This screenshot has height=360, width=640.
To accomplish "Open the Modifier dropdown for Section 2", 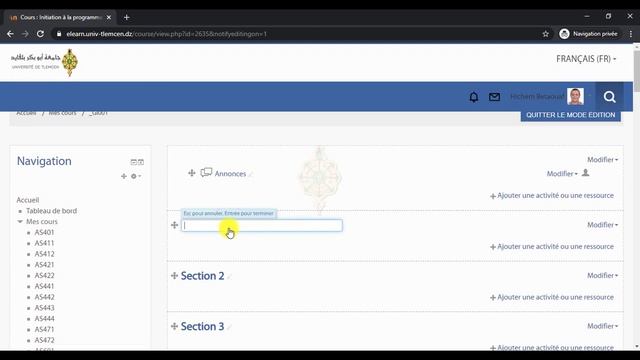I will (602, 276).
